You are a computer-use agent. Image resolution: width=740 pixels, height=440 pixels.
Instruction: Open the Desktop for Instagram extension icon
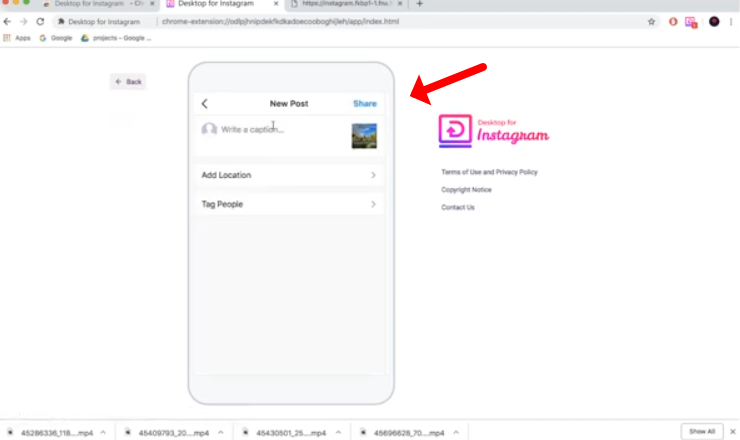pos(691,22)
